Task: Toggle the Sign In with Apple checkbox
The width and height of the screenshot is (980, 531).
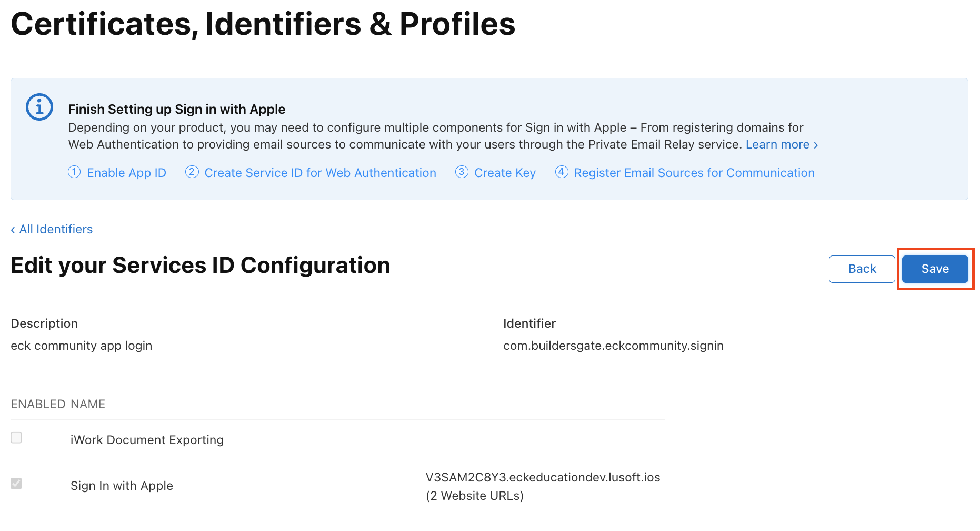Action: coord(16,484)
